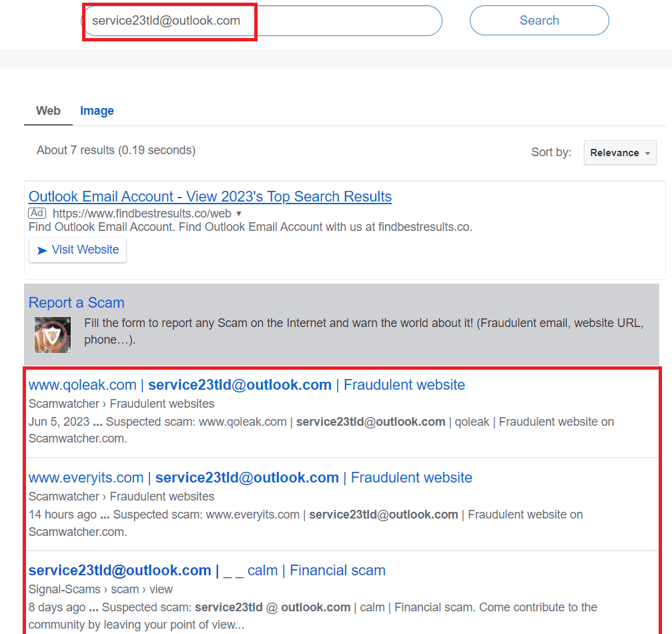Click the Scamwatcher breadcrumb under the qoleak result

pyautogui.click(x=121, y=404)
